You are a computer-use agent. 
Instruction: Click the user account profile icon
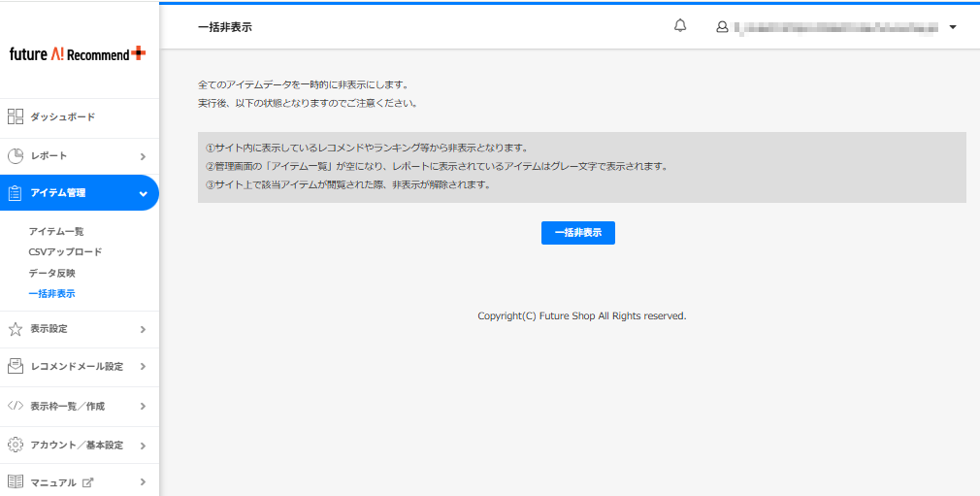click(x=722, y=27)
